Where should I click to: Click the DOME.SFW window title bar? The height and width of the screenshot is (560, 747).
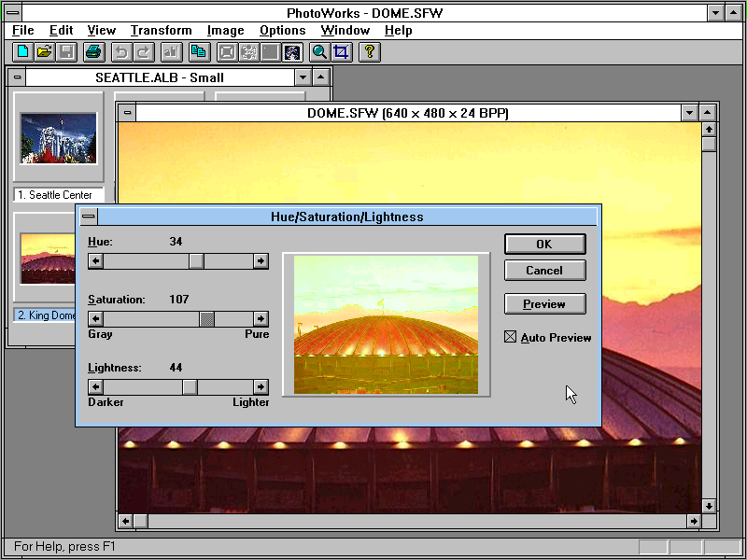click(408, 113)
